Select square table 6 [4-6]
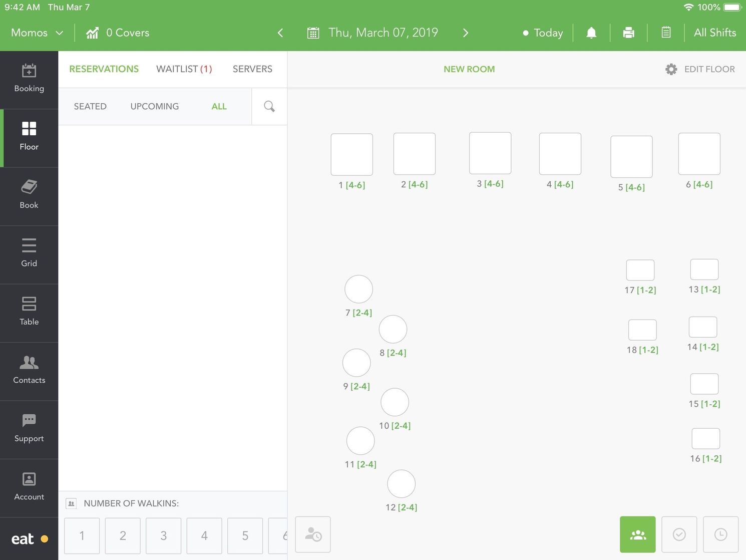Screen dimensions: 746x560 point(699,154)
